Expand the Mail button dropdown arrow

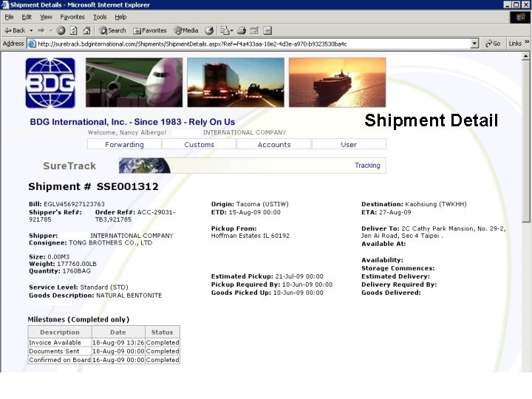[232, 30]
